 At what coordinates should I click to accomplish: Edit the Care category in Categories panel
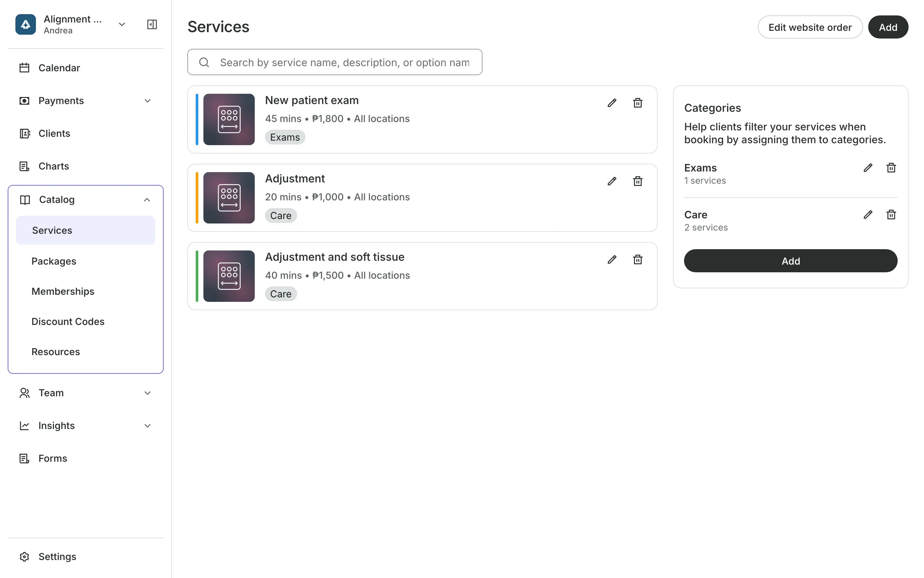(868, 215)
